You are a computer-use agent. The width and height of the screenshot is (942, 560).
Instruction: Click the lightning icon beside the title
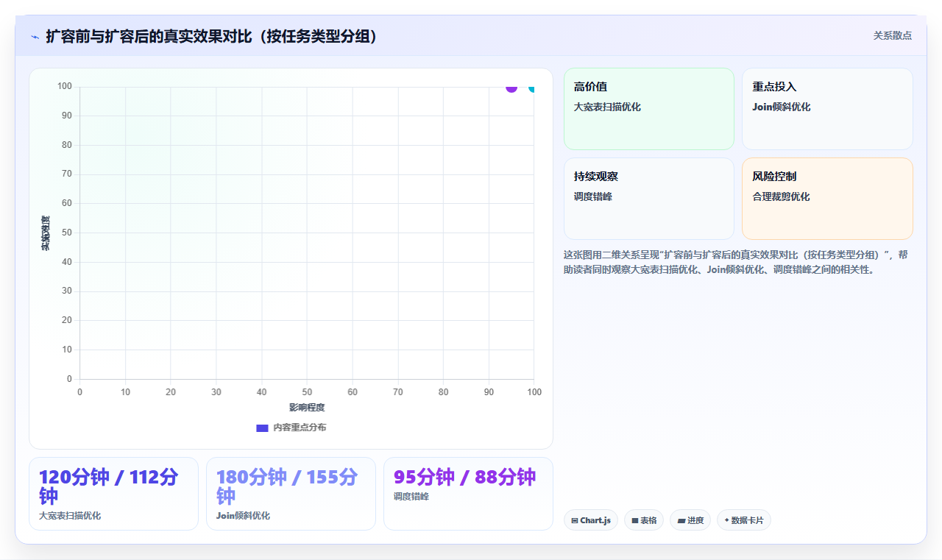[x=35, y=36]
